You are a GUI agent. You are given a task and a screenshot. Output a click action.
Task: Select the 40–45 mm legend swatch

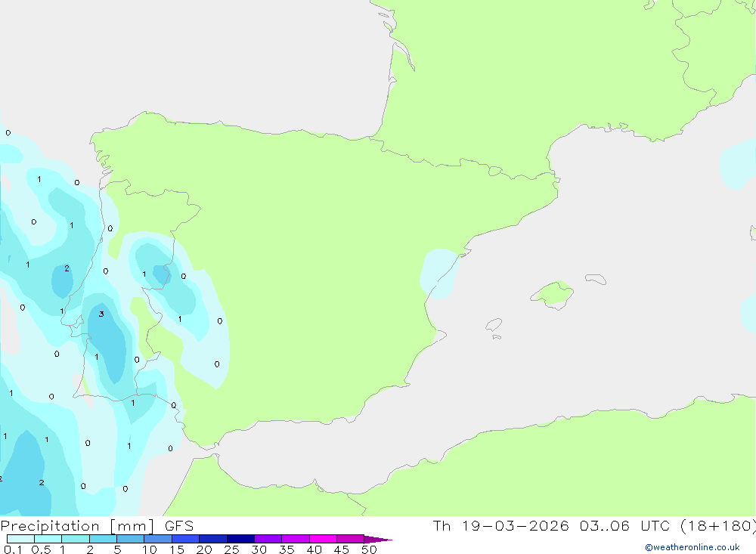[x=323, y=539]
